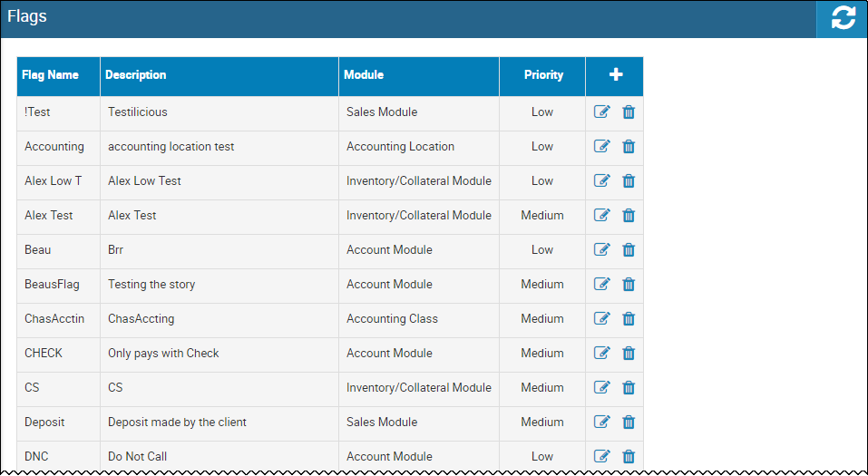The height and width of the screenshot is (476, 868).
Task: Delete the !Test flag
Action: tap(629, 112)
